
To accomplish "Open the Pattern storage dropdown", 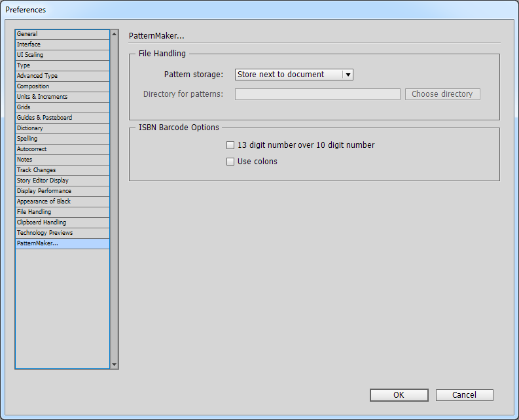I will (294, 75).
